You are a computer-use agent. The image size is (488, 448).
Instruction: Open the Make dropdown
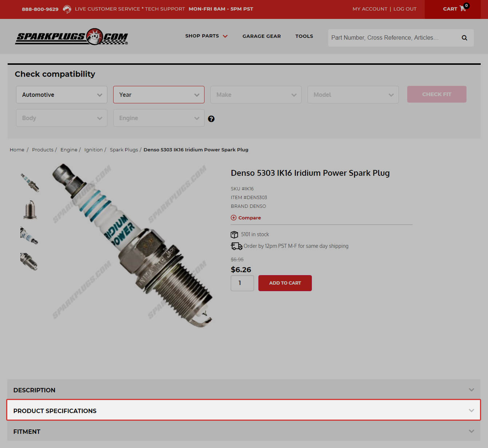256,95
